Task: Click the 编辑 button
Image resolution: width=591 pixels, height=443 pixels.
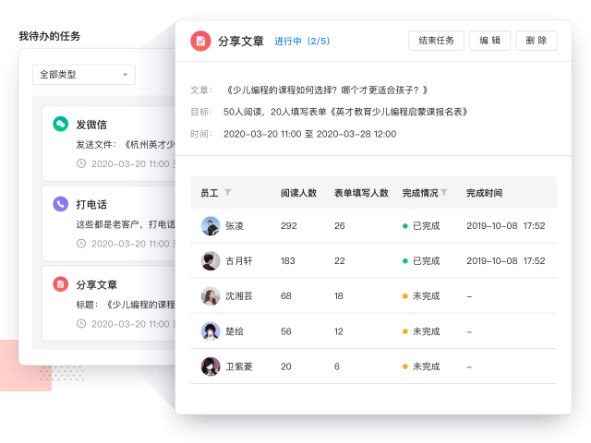Action: click(490, 40)
